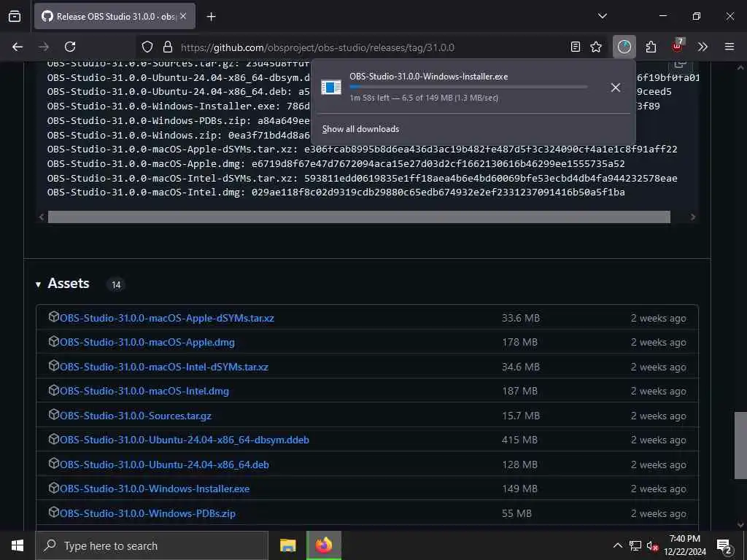Image resolution: width=747 pixels, height=560 pixels.
Task: Click the 415 MB size value
Action: point(519,440)
